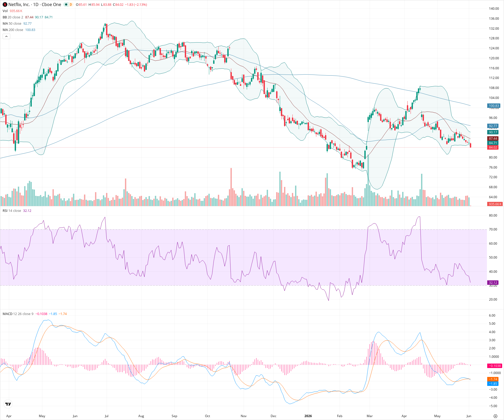Click the change value −1.83 (−2.13%) in the header
The image size is (504, 420).
[136, 5]
